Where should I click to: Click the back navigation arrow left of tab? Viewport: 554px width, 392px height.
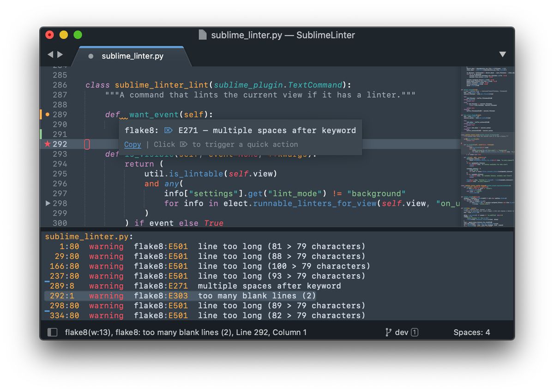tap(50, 54)
